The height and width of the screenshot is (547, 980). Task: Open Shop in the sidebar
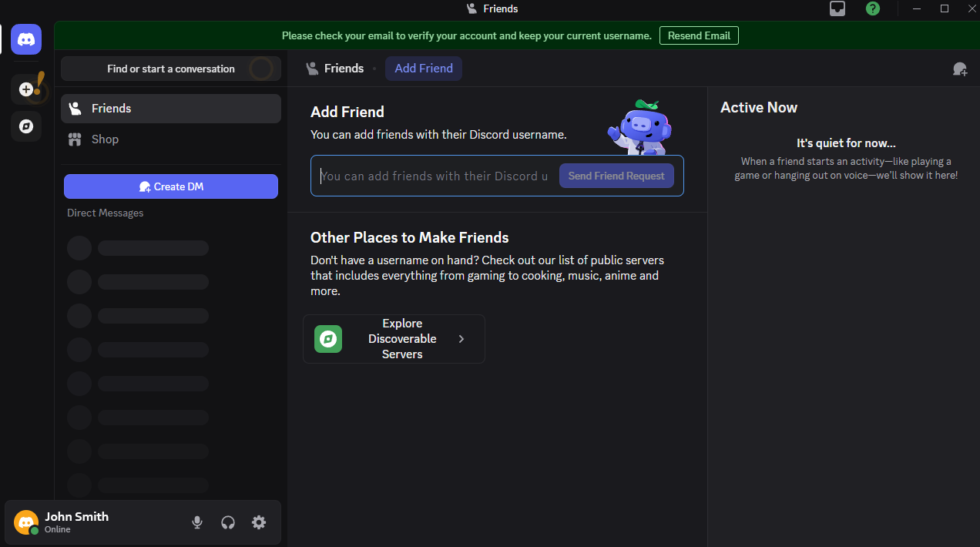pos(171,139)
